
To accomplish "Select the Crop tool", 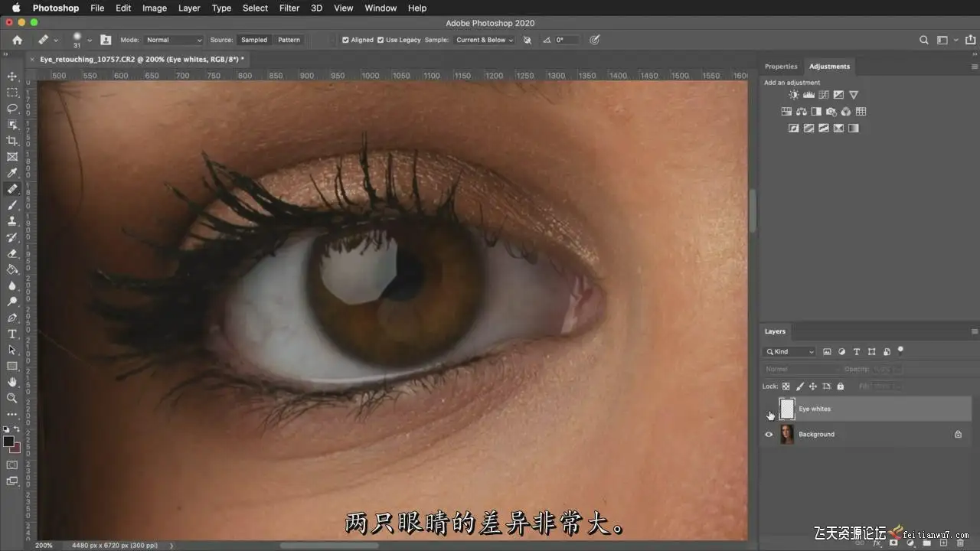I will click(12, 141).
